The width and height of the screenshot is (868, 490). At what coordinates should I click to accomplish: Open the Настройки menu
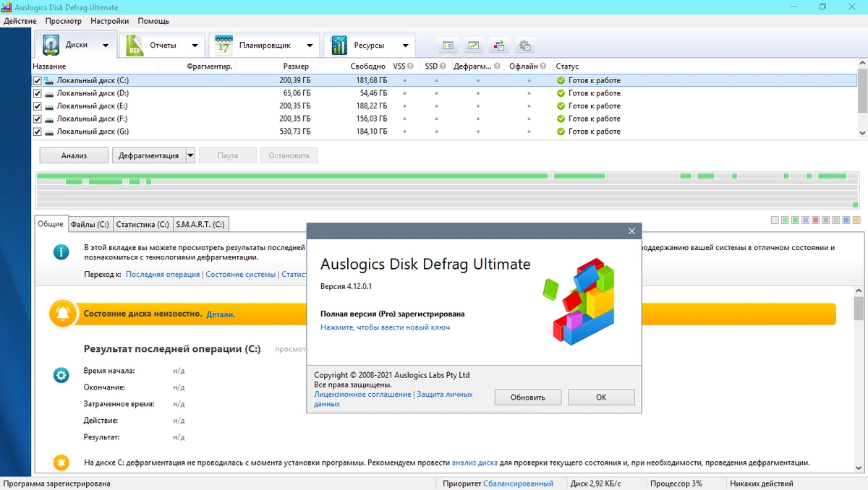pyautogui.click(x=109, y=21)
